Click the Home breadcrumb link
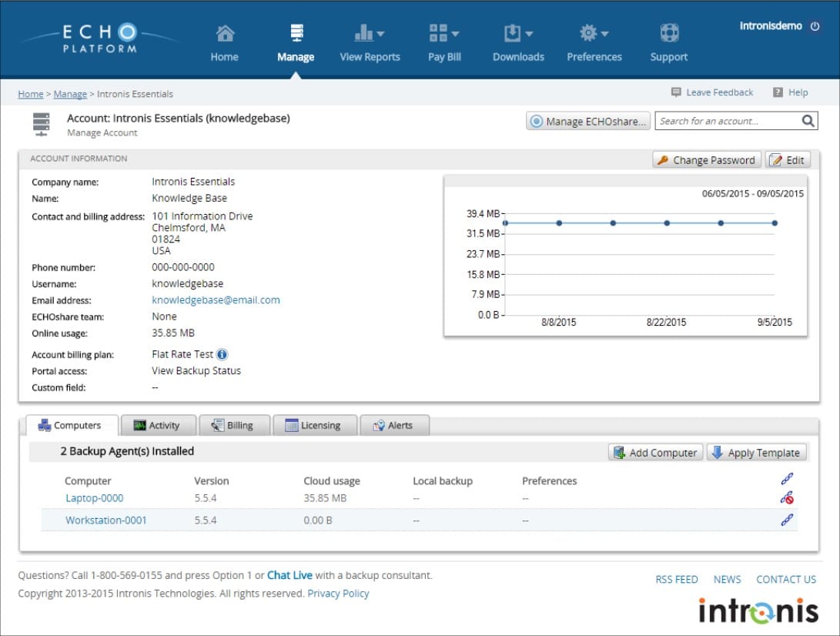This screenshot has width=840, height=636. [31, 94]
